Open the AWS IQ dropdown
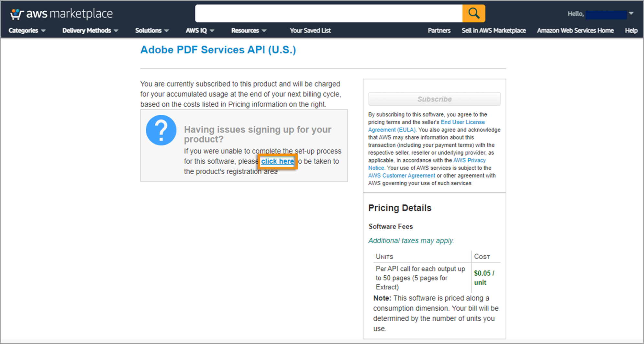The width and height of the screenshot is (644, 344). pyautogui.click(x=199, y=30)
